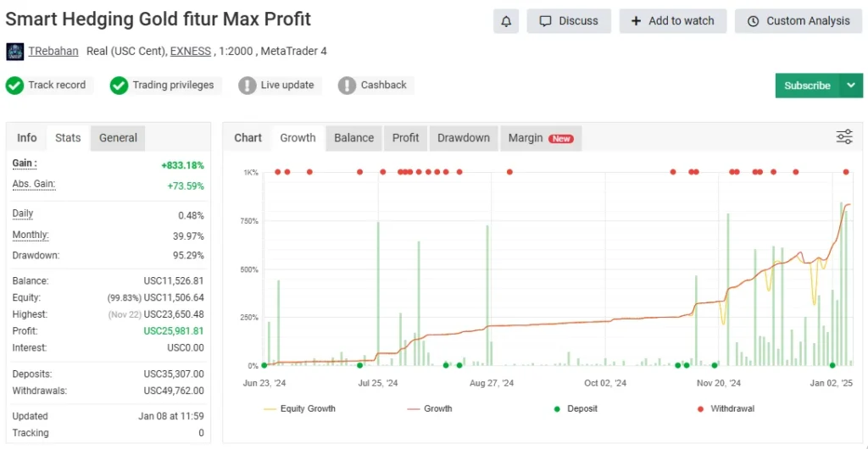The width and height of the screenshot is (868, 449).
Task: Expand the Subscribe dropdown arrow
Action: [850, 86]
